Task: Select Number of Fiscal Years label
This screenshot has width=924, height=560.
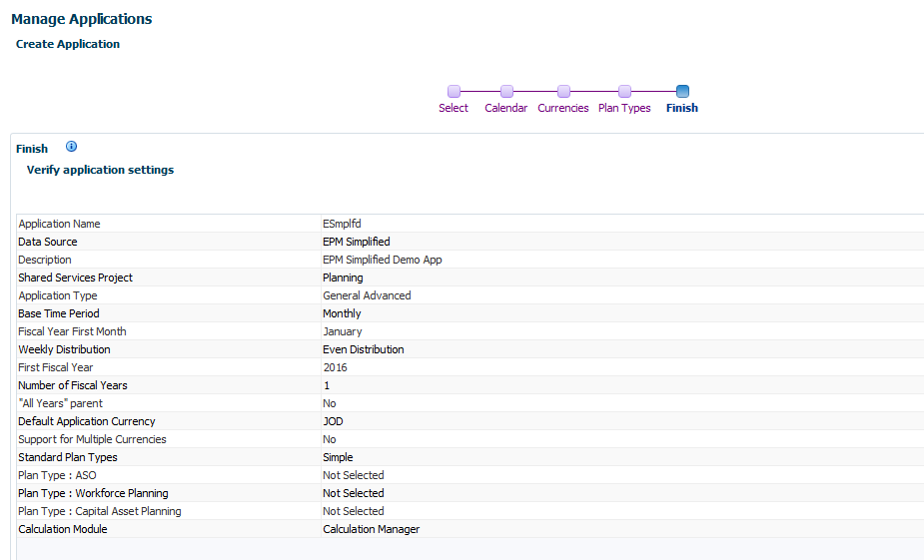Action: click(73, 385)
